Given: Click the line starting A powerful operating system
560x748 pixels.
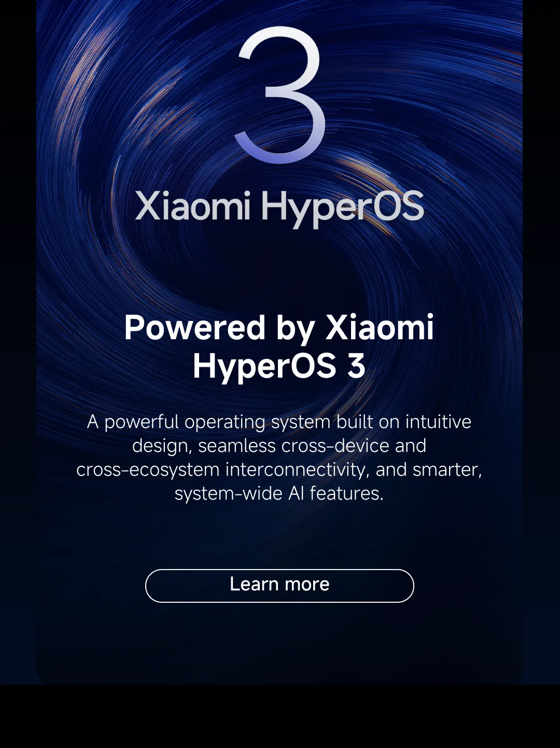Looking at the screenshot, I should coord(279,422).
